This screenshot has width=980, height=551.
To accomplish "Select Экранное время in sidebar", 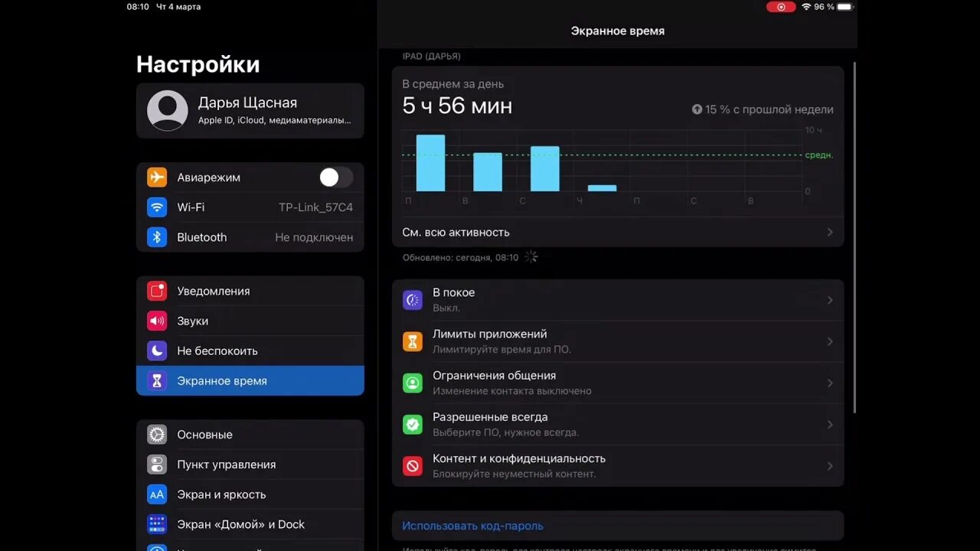I will coord(250,380).
